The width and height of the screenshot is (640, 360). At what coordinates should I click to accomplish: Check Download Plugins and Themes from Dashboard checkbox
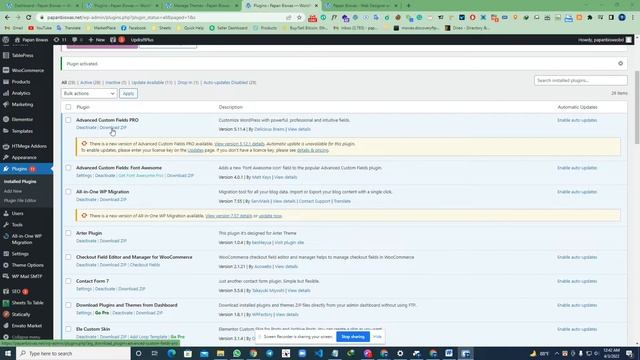(68, 305)
